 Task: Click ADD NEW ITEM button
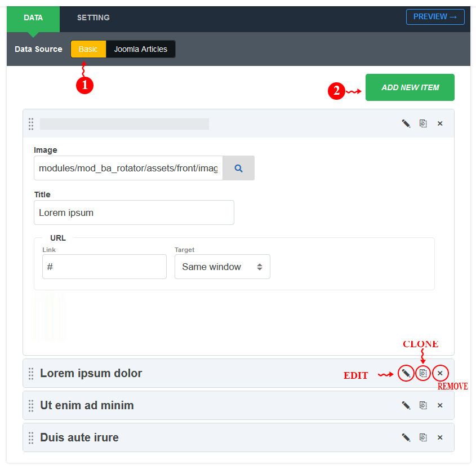coord(410,87)
